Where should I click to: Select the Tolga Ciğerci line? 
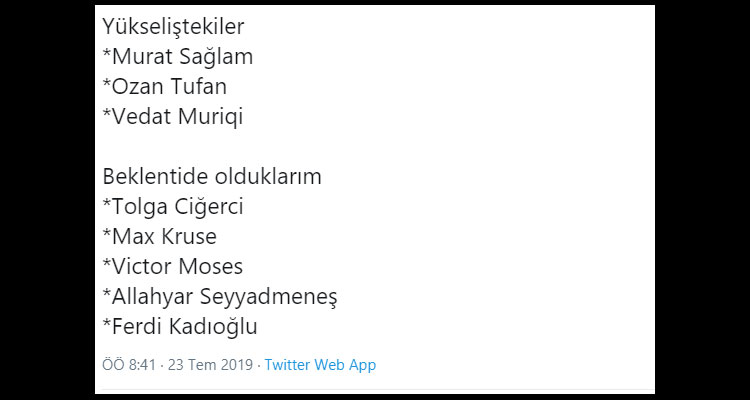click(x=172, y=207)
